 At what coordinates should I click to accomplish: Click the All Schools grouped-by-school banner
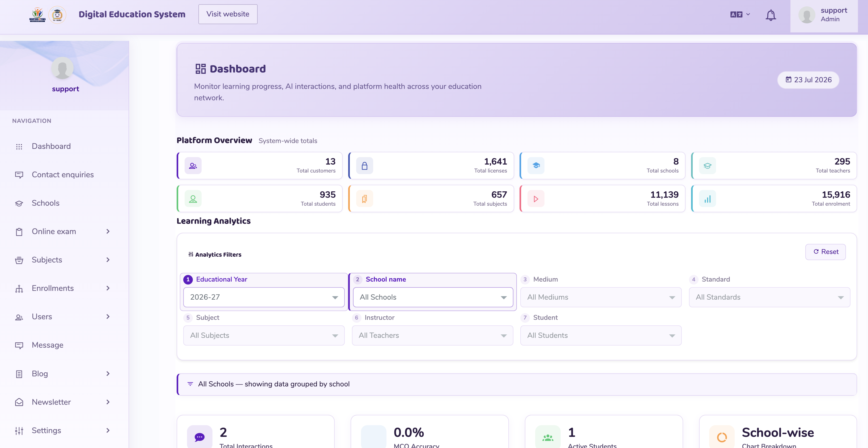click(x=517, y=384)
